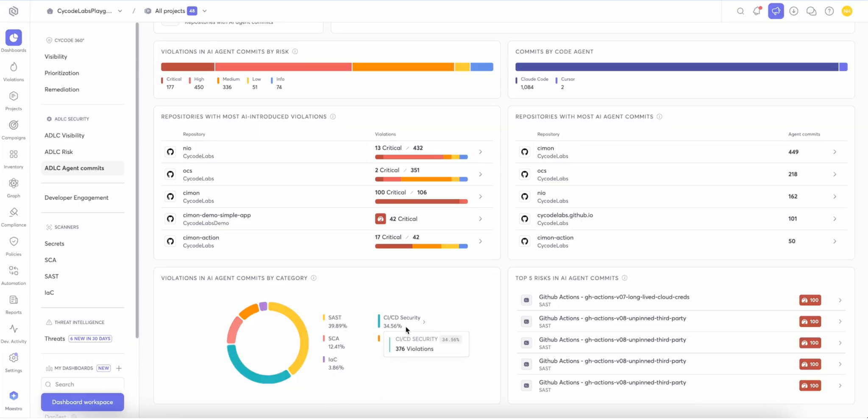Open the IaC scanner link
The image size is (868, 420).
49,292
